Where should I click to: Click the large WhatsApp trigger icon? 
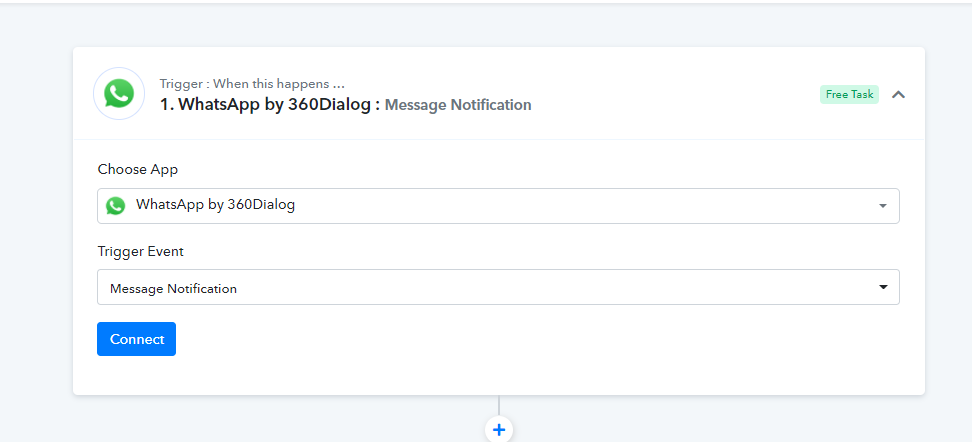(x=119, y=94)
